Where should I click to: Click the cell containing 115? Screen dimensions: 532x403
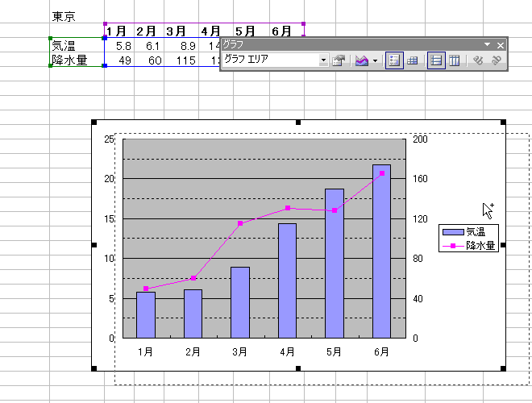tap(181, 60)
